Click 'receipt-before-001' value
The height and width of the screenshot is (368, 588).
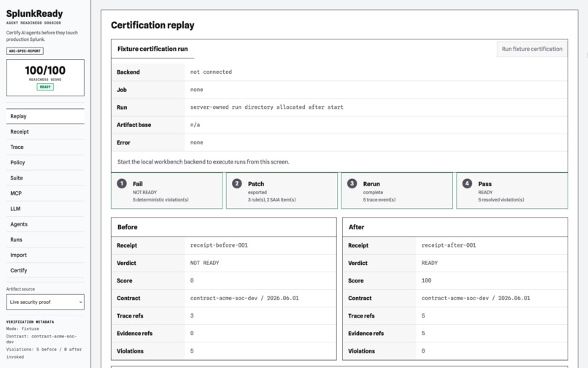[219, 245]
